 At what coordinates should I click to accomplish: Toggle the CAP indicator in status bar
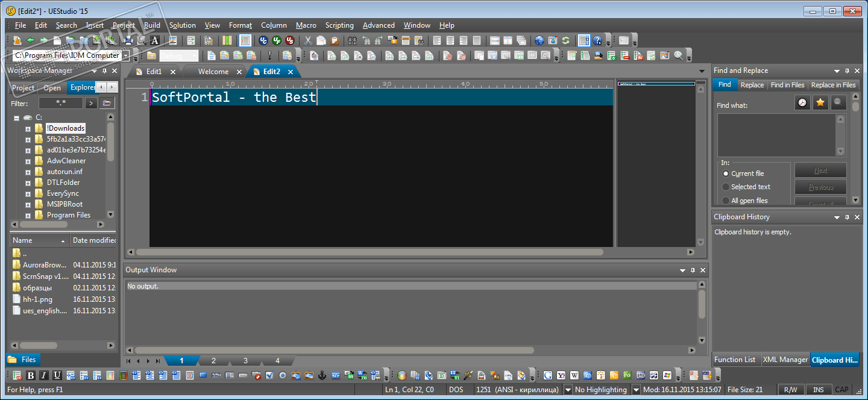click(842, 390)
